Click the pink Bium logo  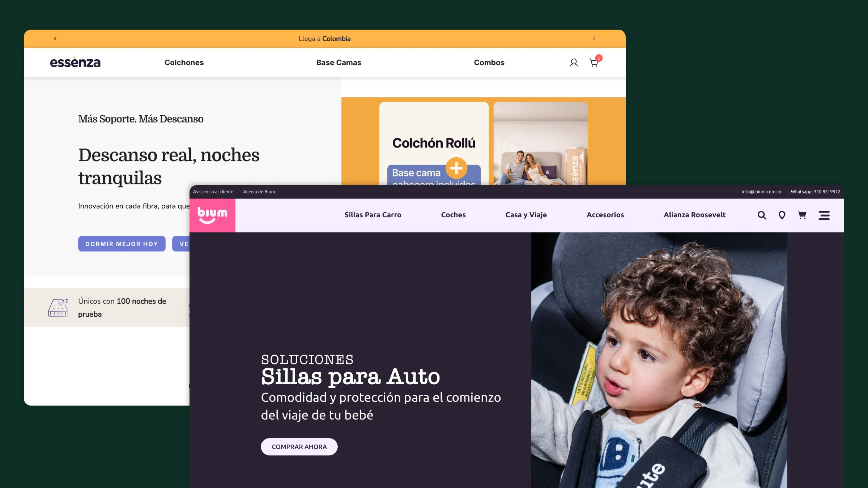[x=212, y=215]
